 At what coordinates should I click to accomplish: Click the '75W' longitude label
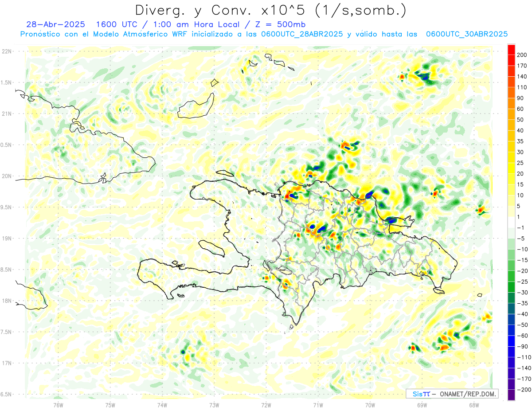[x=110, y=405]
